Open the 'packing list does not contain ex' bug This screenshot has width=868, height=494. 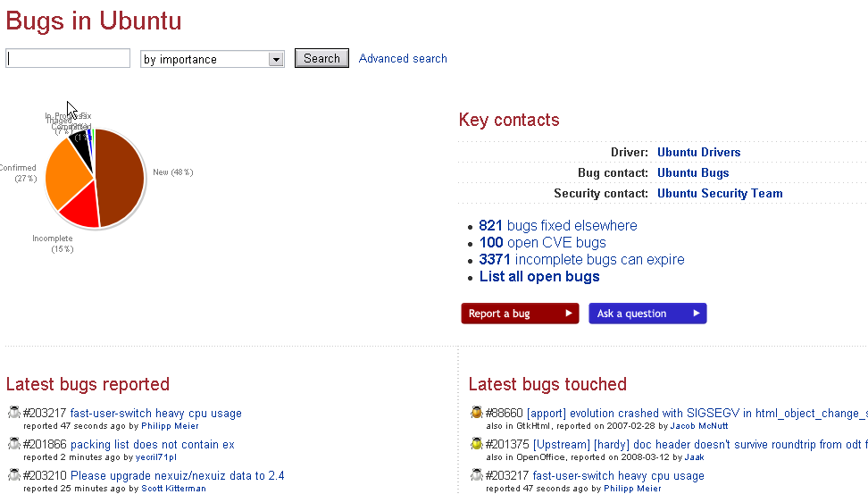(x=152, y=444)
